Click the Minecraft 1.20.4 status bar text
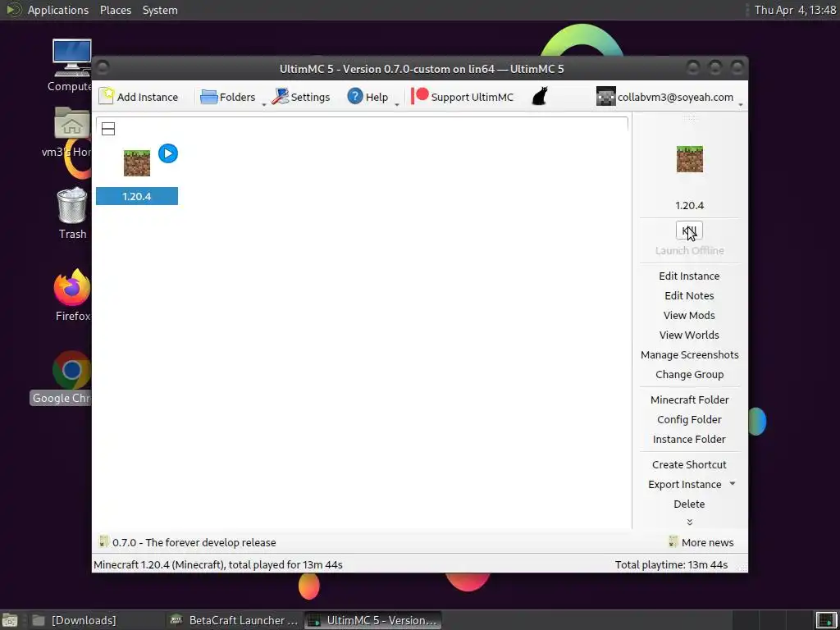Image resolution: width=840 pixels, height=630 pixels. 218,564
